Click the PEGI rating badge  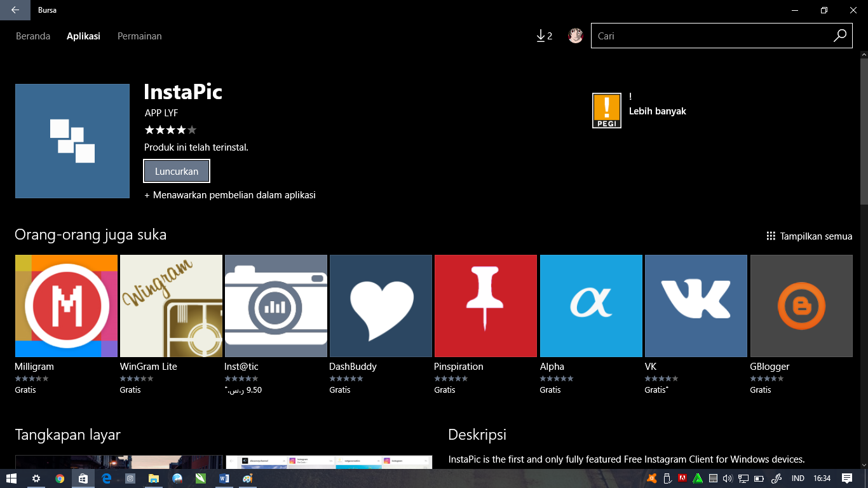pyautogui.click(x=607, y=111)
